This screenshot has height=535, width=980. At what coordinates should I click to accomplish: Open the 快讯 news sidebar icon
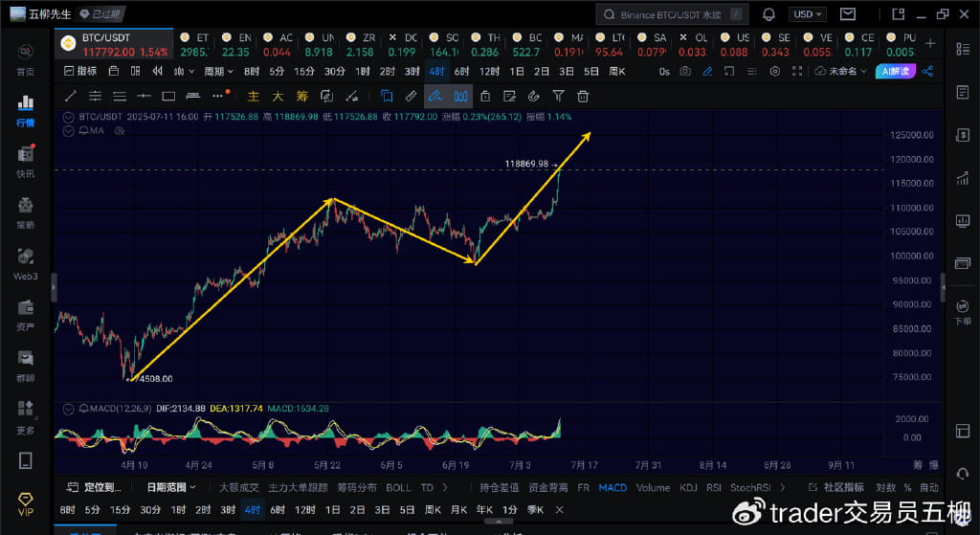pyautogui.click(x=26, y=161)
